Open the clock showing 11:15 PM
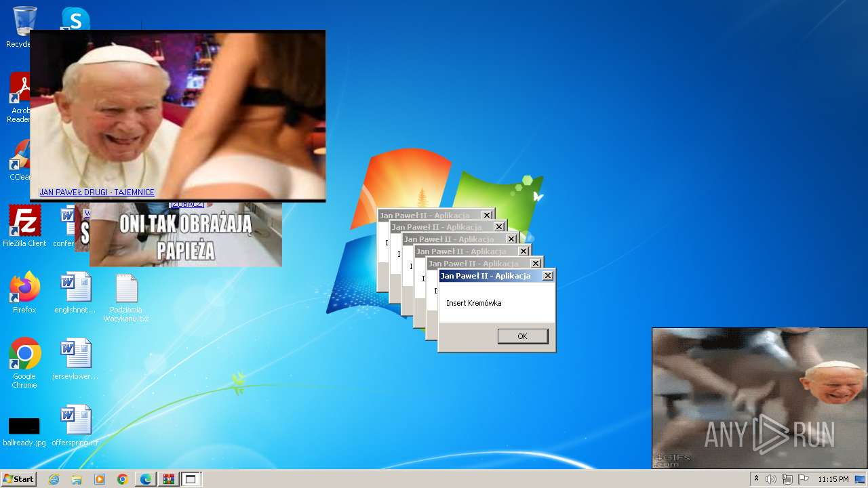This screenshot has width=868, height=488. point(833,479)
